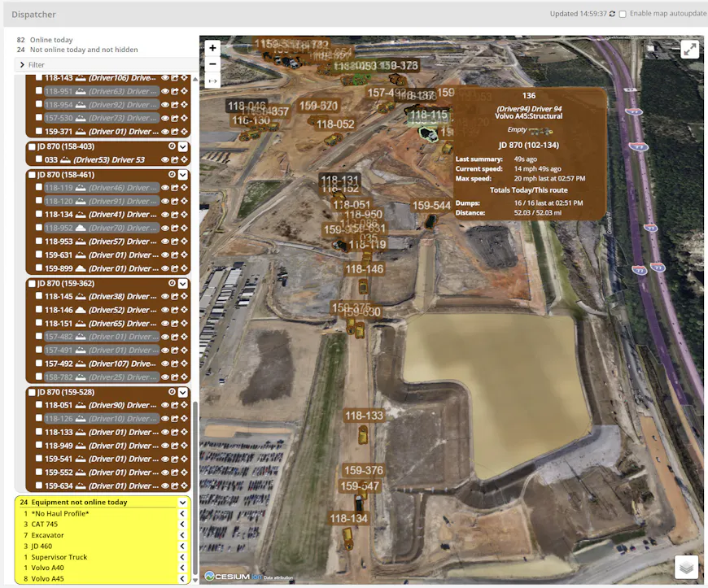708x588 pixels.
Task: Select the Volvo A40 entry
Action: (x=47, y=568)
